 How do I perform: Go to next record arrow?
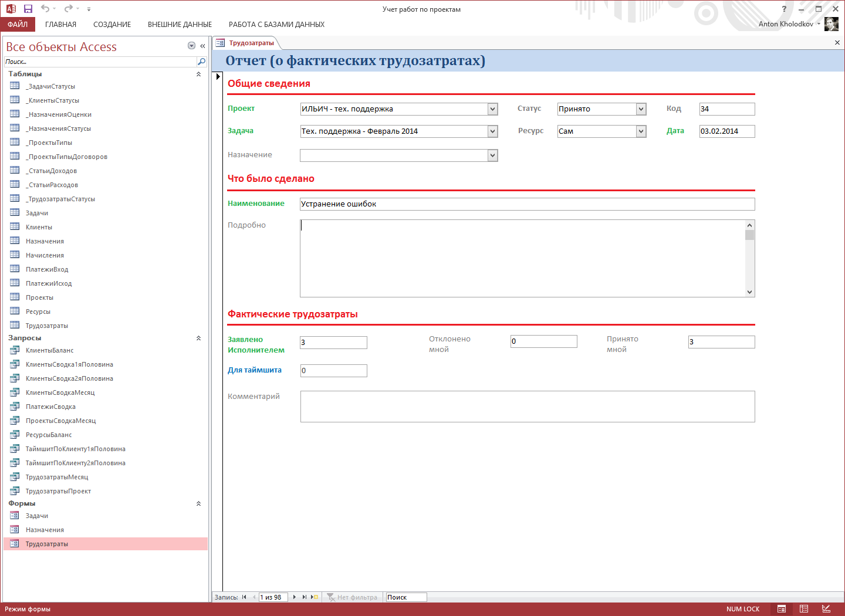(294, 597)
